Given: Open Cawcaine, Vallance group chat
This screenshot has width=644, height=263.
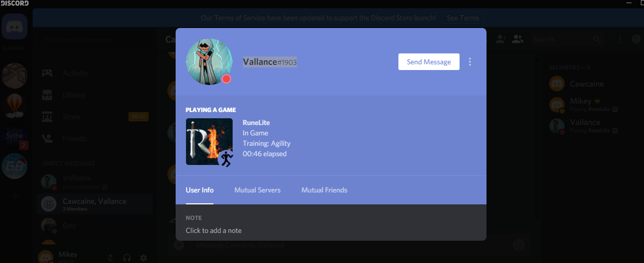Looking at the screenshot, I should (94, 204).
